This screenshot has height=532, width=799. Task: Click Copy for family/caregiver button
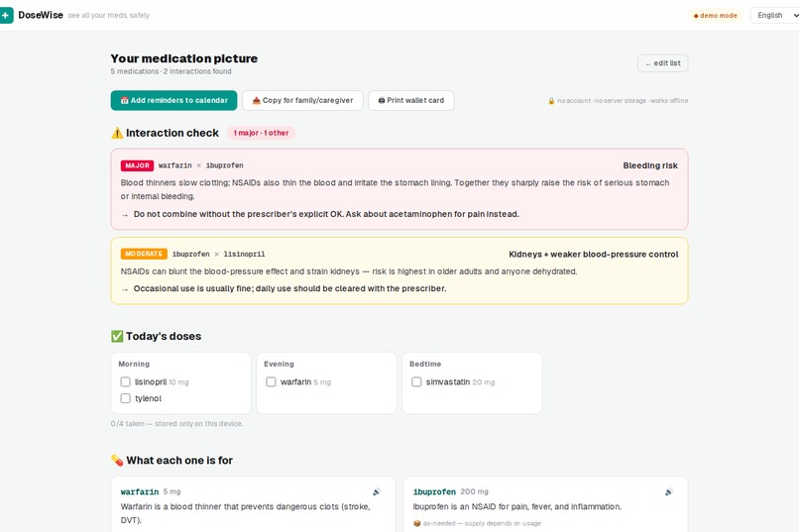click(x=302, y=100)
